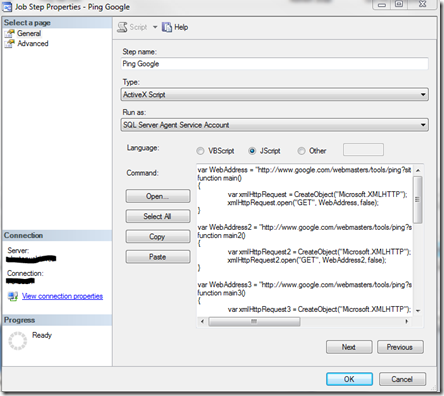Open the General page
This screenshot has width=444, height=396.
pyautogui.click(x=29, y=33)
